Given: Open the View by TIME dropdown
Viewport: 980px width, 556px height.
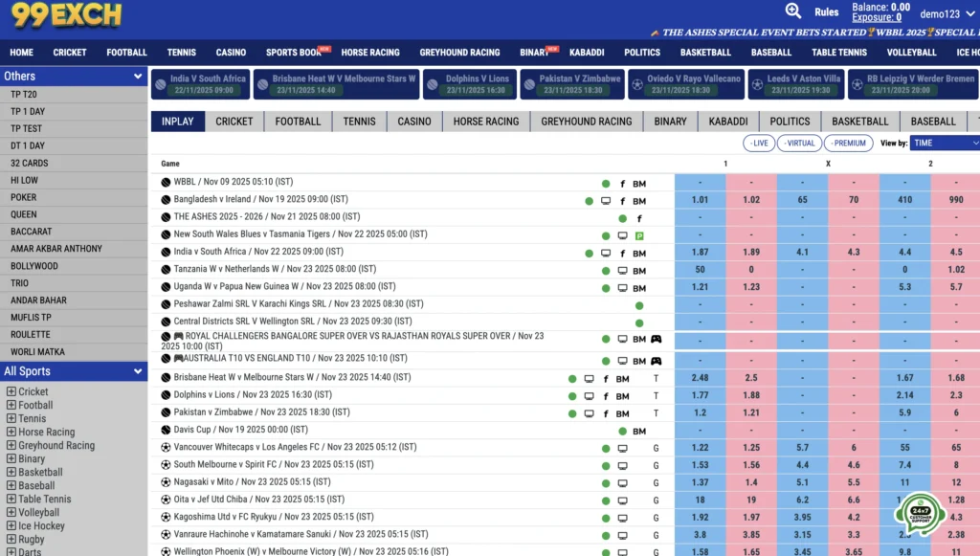Looking at the screenshot, I should [945, 143].
